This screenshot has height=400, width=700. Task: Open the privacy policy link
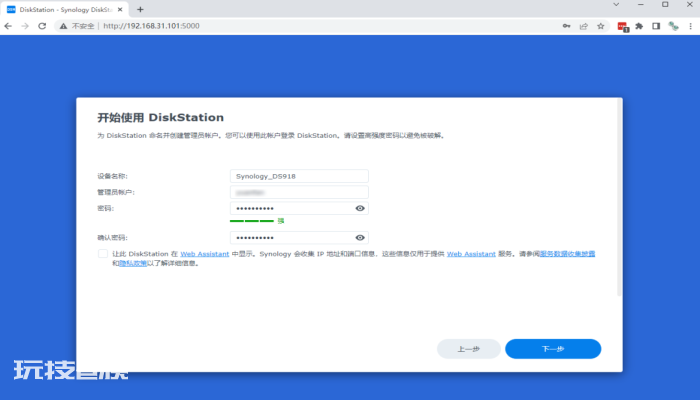pos(133,263)
